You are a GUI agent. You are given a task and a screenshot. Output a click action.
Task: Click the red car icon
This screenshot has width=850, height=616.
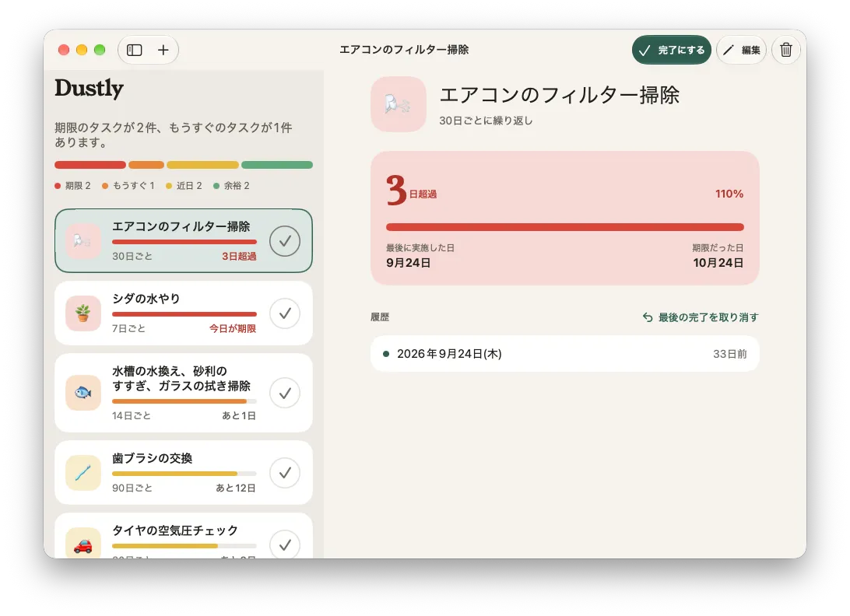pos(83,544)
